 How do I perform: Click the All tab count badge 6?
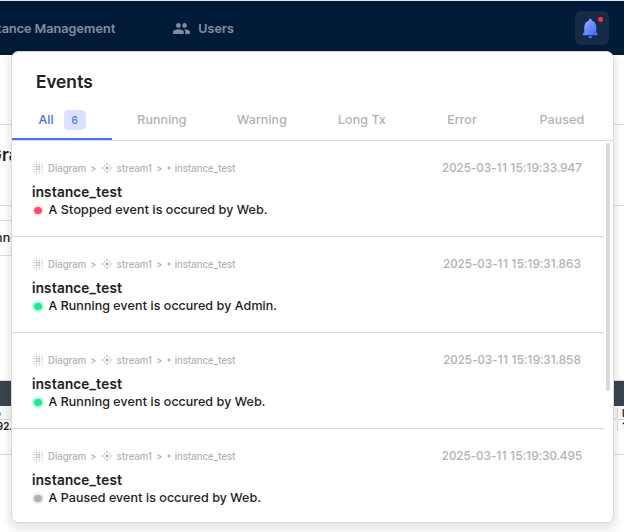click(x=75, y=120)
